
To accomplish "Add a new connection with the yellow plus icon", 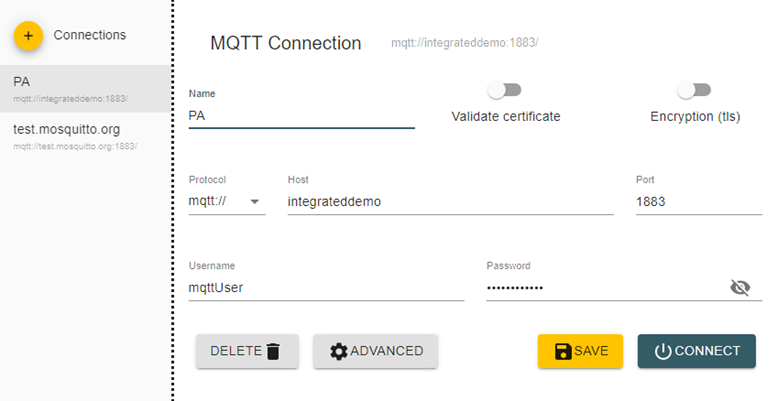I will coord(28,36).
